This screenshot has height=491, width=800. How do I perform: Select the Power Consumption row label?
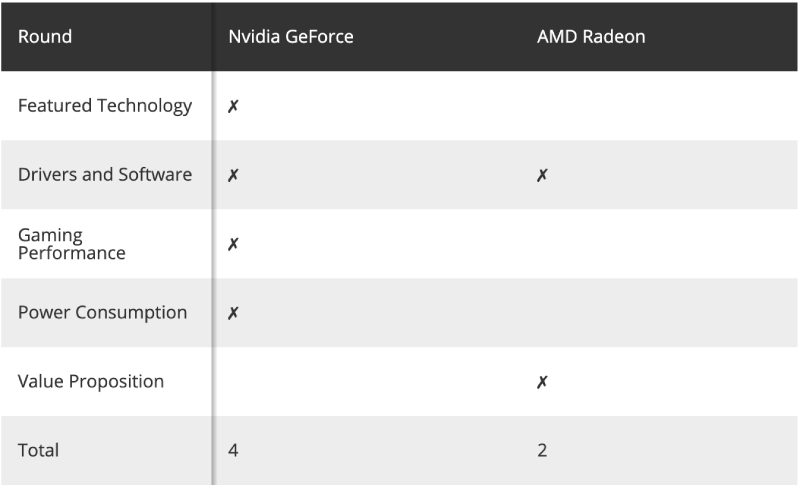click(102, 313)
